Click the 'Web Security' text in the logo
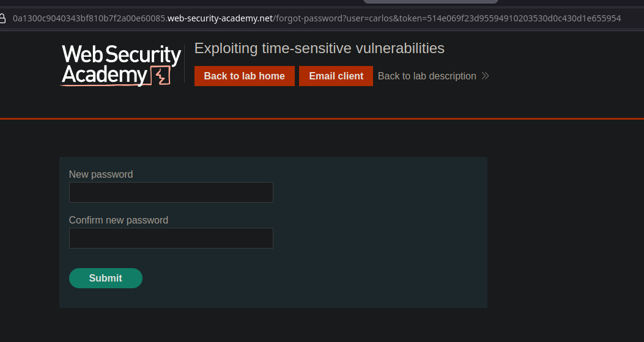644x342 pixels. [121, 55]
